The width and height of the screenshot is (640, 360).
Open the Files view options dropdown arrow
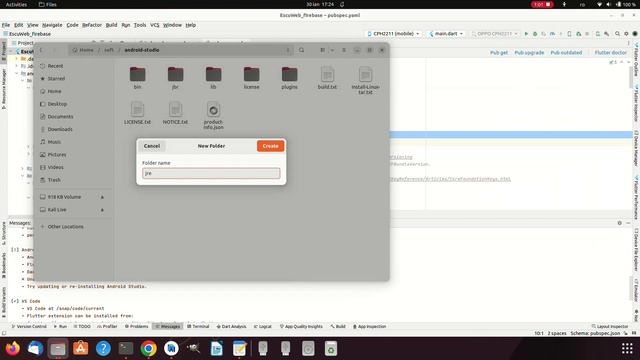(332, 50)
